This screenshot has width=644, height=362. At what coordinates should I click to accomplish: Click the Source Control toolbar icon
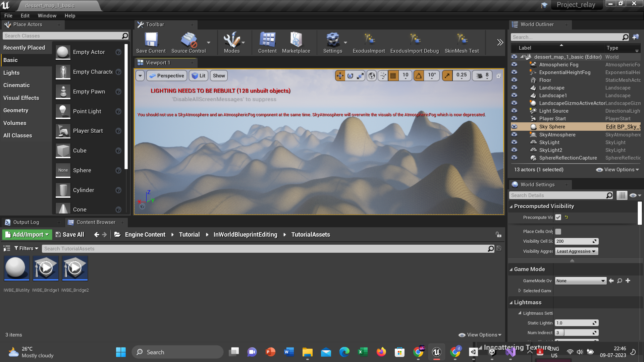[x=189, y=43]
